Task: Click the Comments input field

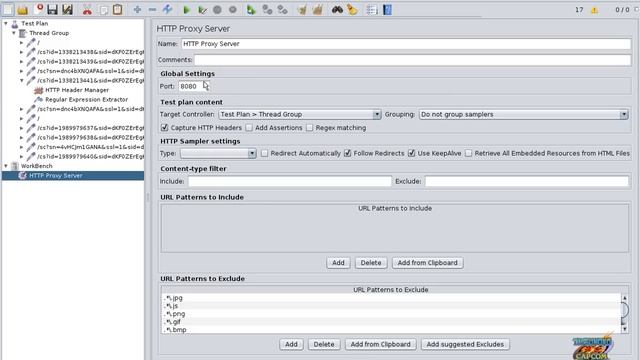Action: [412, 60]
